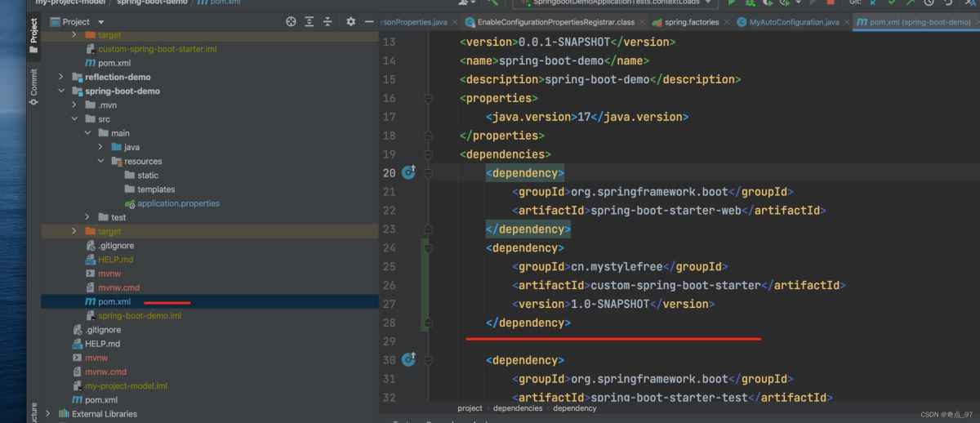Collapse the resources folder in tree
The height and width of the screenshot is (423, 980).
[x=101, y=162]
